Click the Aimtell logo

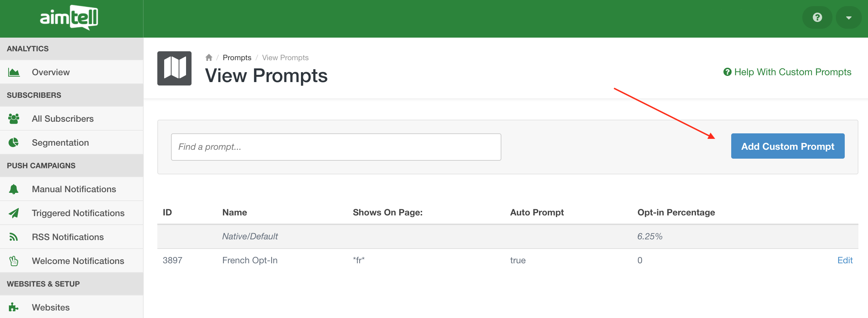tap(69, 17)
